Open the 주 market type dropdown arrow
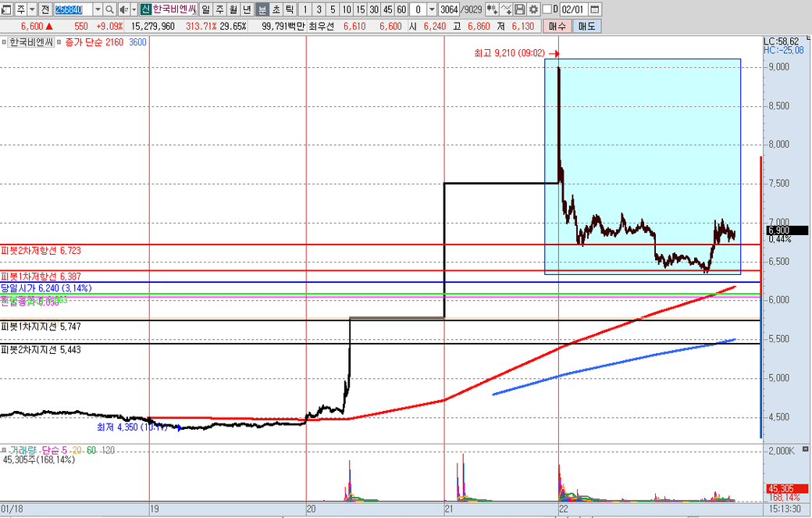 (x=32, y=9)
